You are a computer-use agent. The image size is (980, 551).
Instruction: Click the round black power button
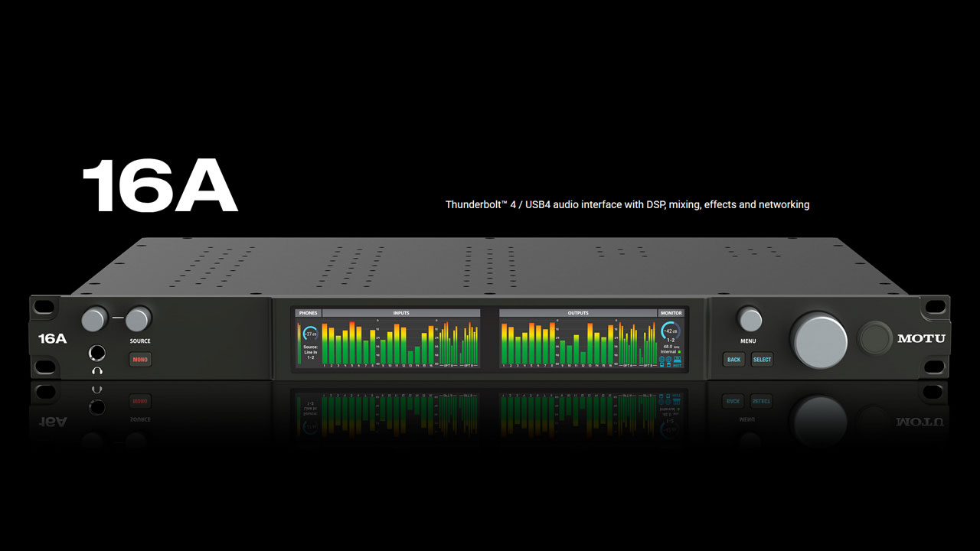(x=872, y=339)
